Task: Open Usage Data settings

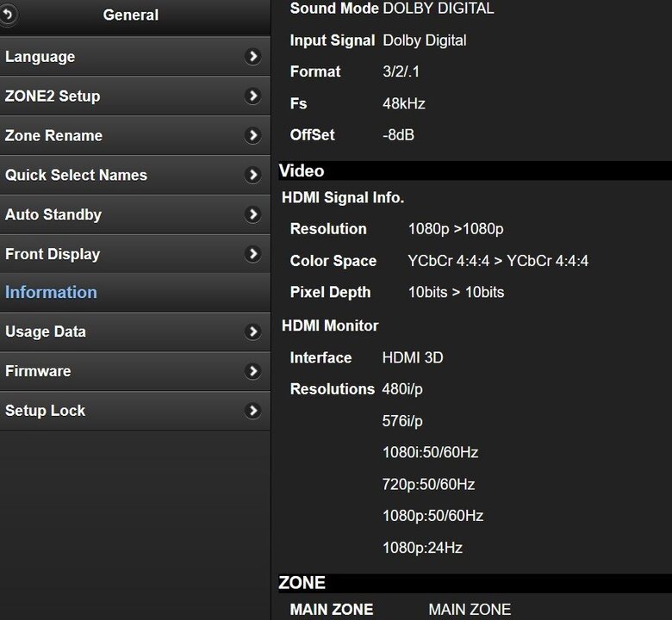Action: coord(135,332)
